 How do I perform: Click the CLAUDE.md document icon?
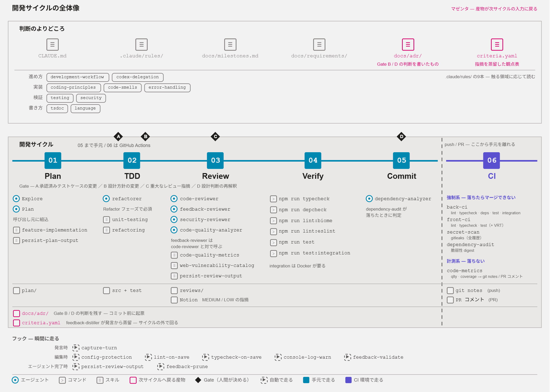pyautogui.click(x=52, y=45)
